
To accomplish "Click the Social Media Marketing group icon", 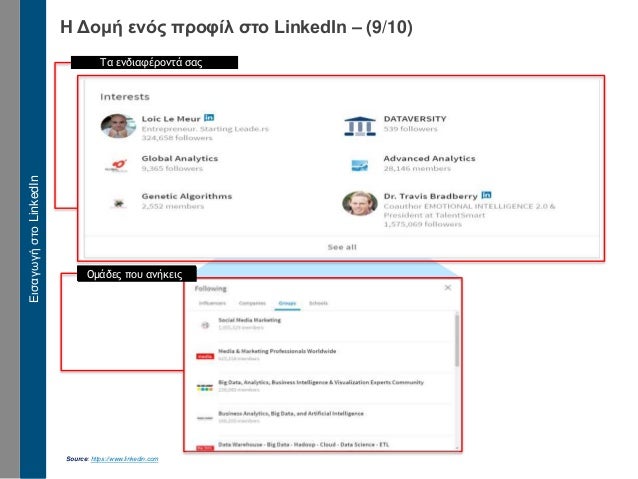I will pyautogui.click(x=205, y=325).
